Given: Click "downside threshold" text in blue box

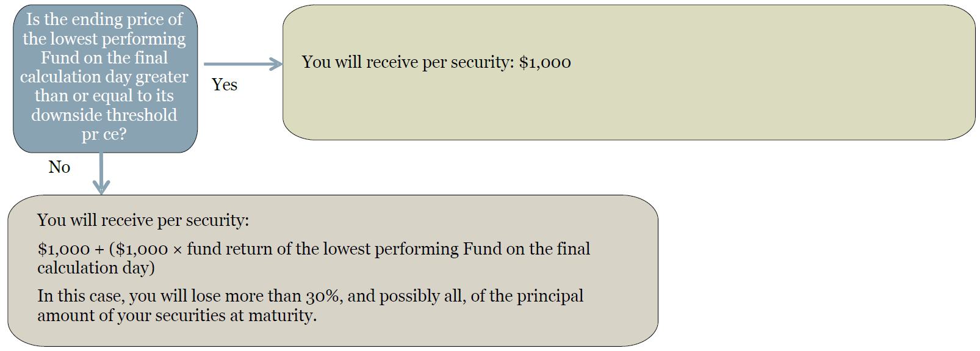Looking at the screenshot, I should point(104,115).
